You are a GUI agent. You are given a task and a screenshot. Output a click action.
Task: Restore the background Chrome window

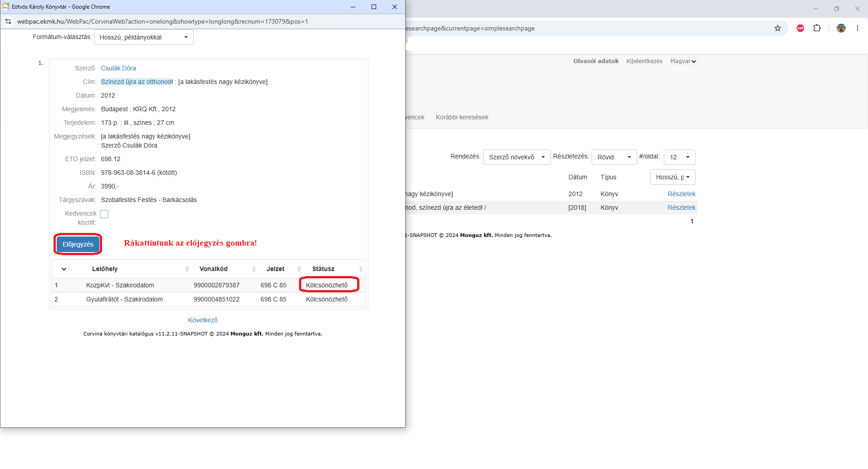[x=837, y=9]
